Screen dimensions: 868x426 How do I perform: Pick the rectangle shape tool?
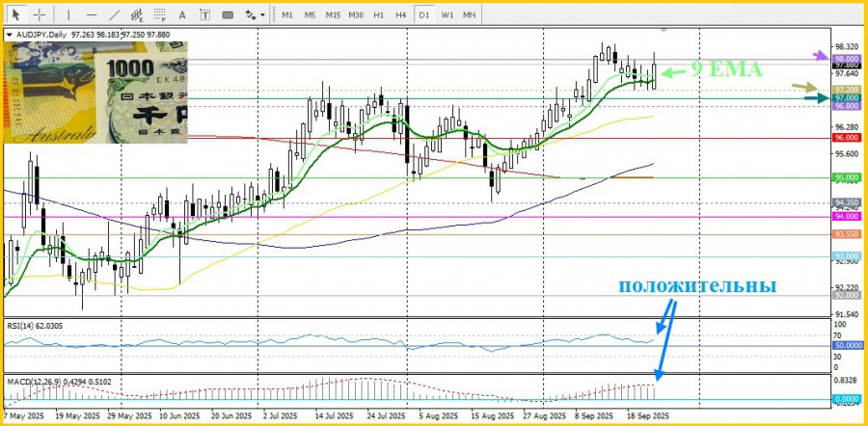point(230,14)
